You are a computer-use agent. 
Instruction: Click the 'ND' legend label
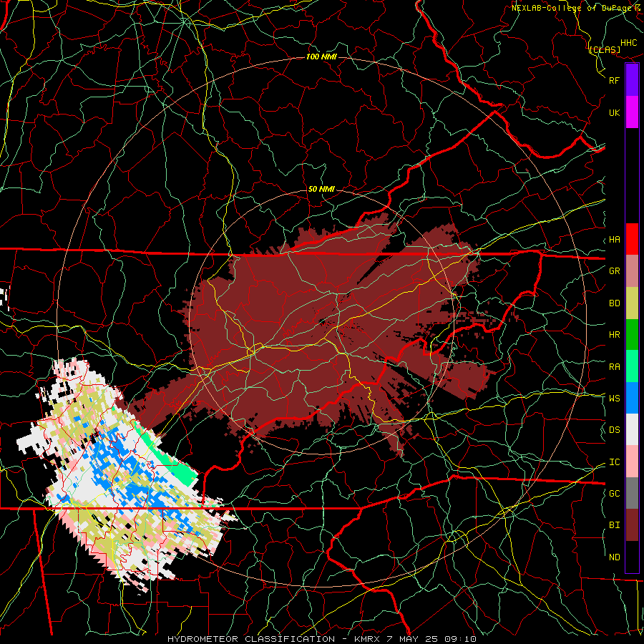pos(615,557)
